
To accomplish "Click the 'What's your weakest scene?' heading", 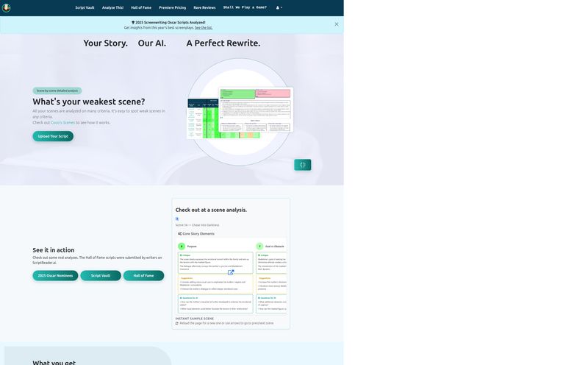I will 89,102.
